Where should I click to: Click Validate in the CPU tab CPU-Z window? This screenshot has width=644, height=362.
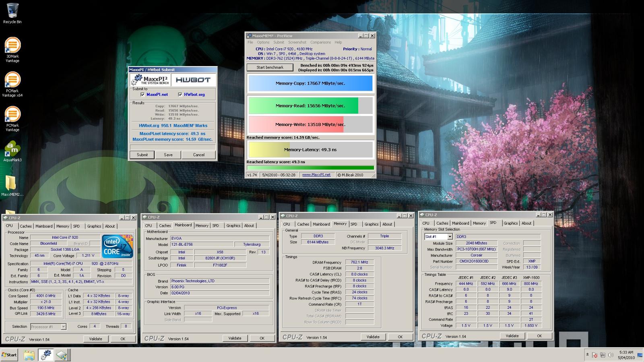[x=95, y=339]
